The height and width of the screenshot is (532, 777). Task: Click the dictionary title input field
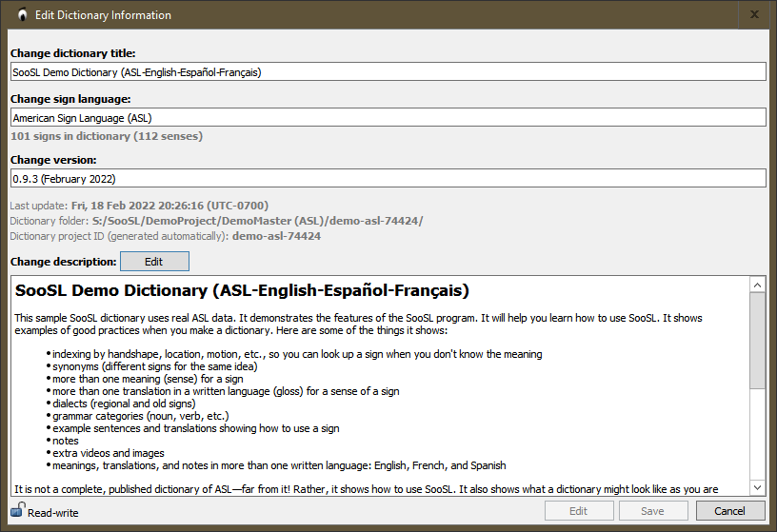pyautogui.click(x=388, y=71)
